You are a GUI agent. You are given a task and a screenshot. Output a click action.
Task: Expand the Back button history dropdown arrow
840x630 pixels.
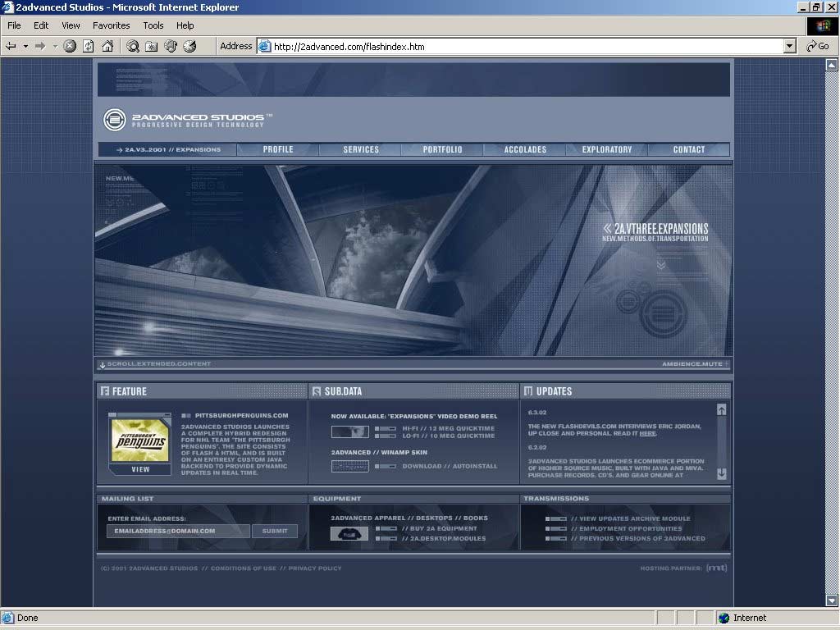pyautogui.click(x=25, y=47)
